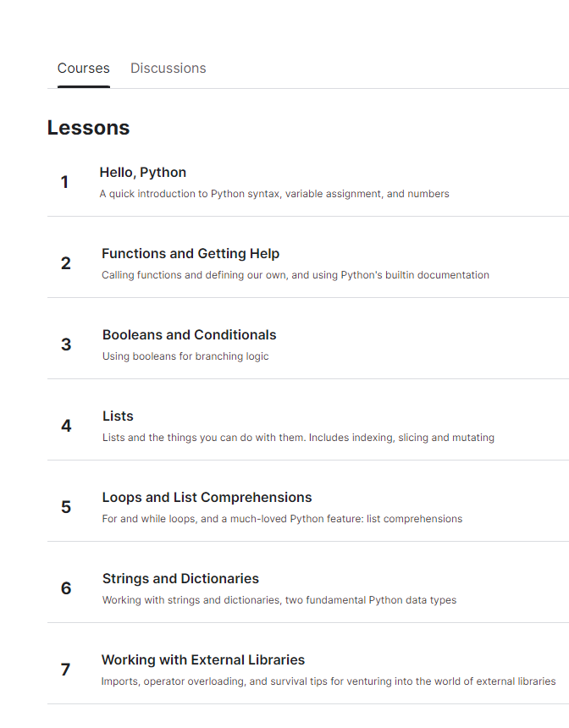Click the number 4 beside Lists
Viewport: 569px width, 728px height.
pos(66,426)
